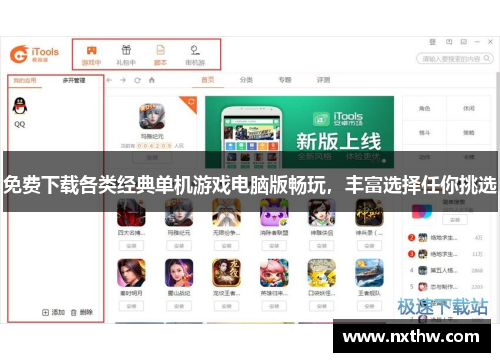
Task: Open the 游戏中 gamepad icon
Action: 91,51
